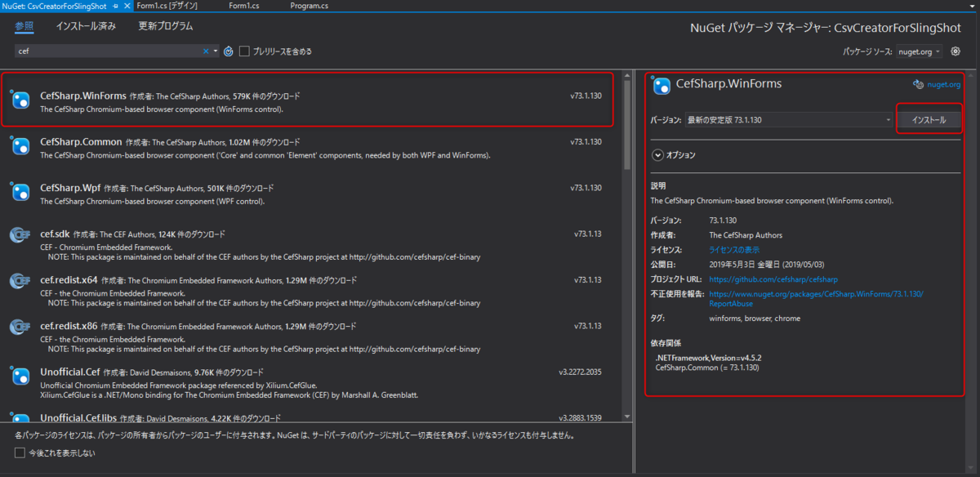
Task: Click the インストール button
Action: [929, 120]
